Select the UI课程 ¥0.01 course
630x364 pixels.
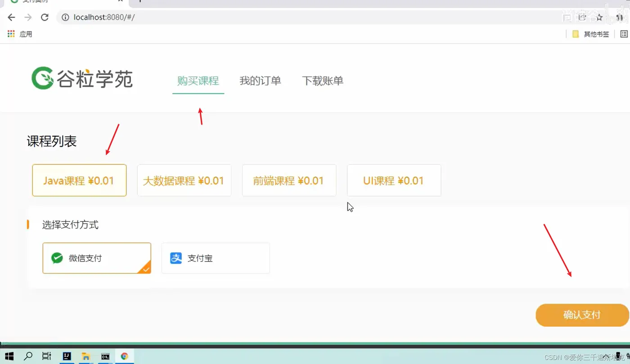(x=394, y=180)
